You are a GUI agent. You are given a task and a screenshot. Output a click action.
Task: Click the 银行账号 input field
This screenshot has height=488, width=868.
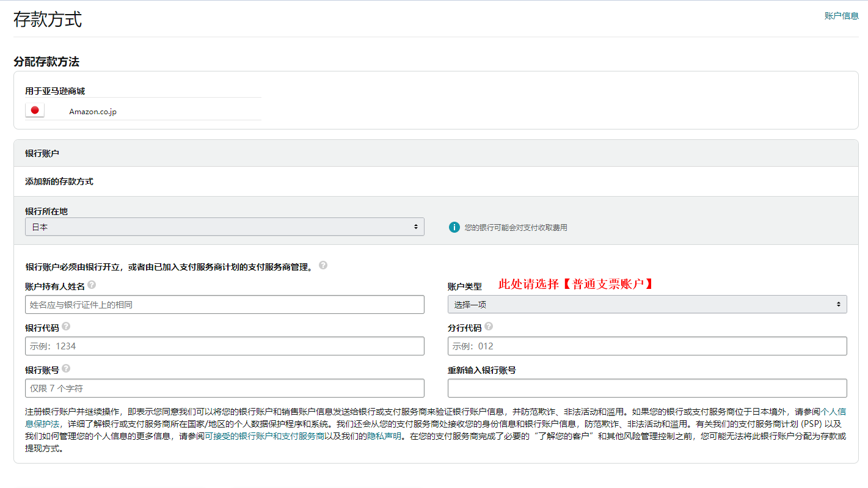(223, 388)
